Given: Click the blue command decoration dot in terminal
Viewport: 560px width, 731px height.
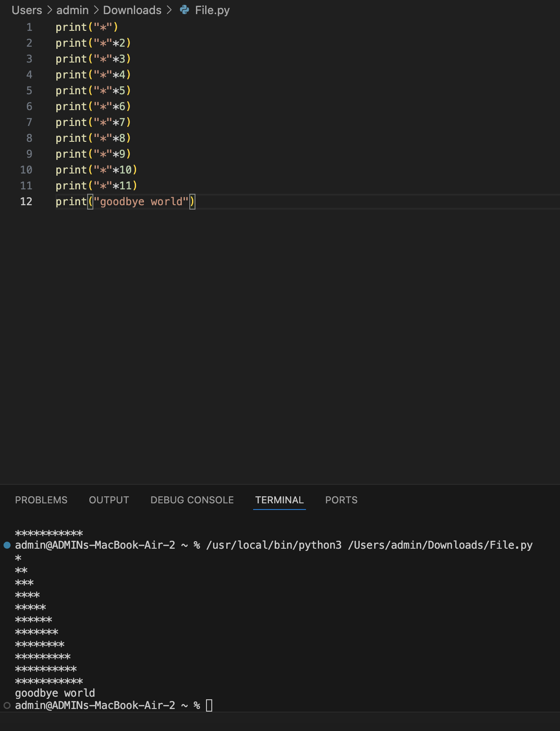Looking at the screenshot, I should pyautogui.click(x=7, y=545).
